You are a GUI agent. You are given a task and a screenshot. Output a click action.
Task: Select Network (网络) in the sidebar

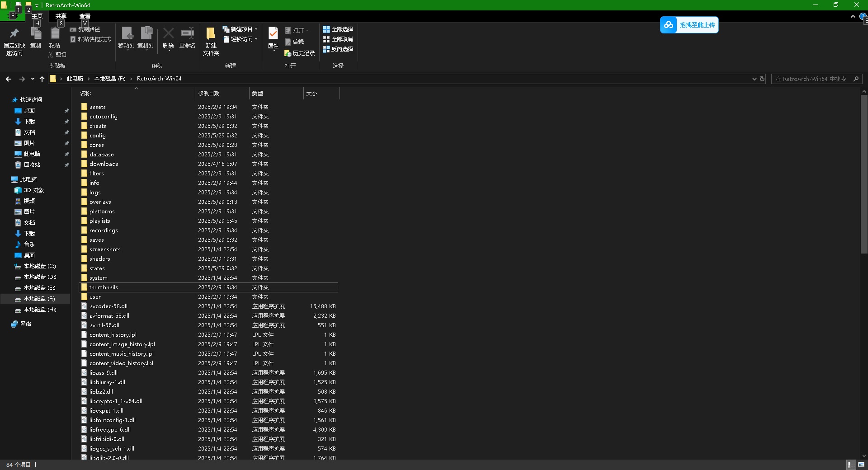pyautogui.click(x=25, y=324)
